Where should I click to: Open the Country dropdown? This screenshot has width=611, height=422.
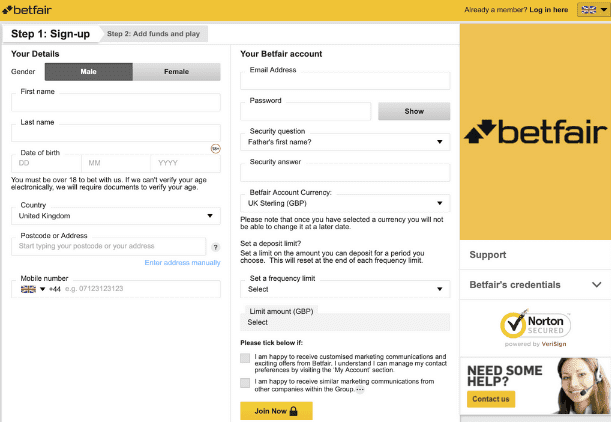point(116,216)
